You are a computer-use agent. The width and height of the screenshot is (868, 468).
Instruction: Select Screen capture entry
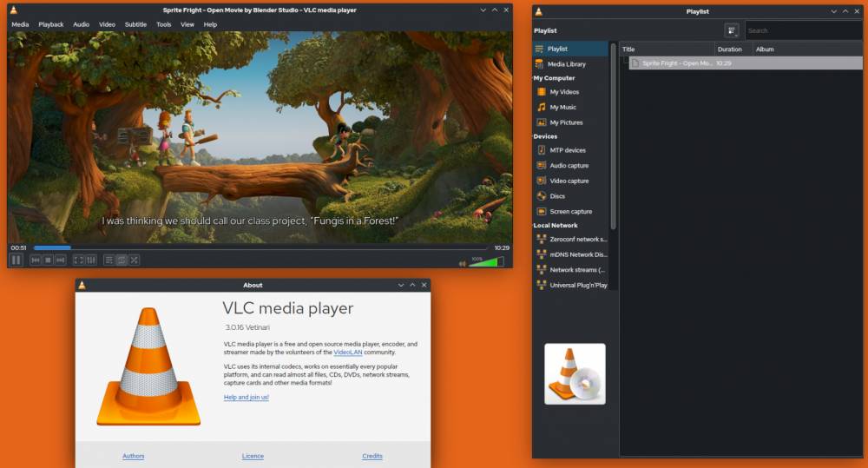tap(570, 212)
